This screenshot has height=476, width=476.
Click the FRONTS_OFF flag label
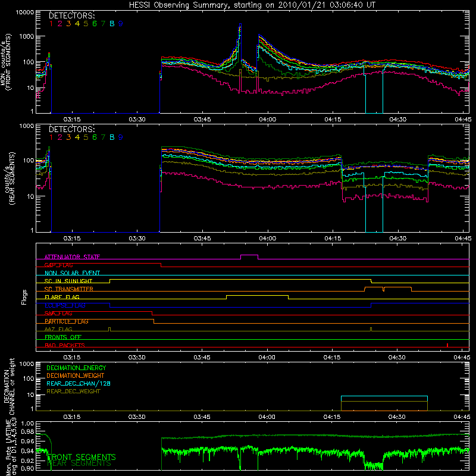[x=63, y=337]
